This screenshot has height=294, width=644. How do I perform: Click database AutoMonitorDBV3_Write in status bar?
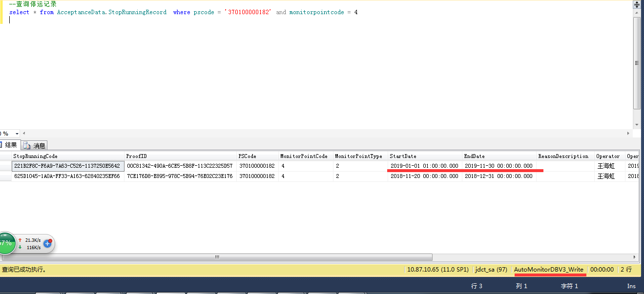tap(549, 269)
